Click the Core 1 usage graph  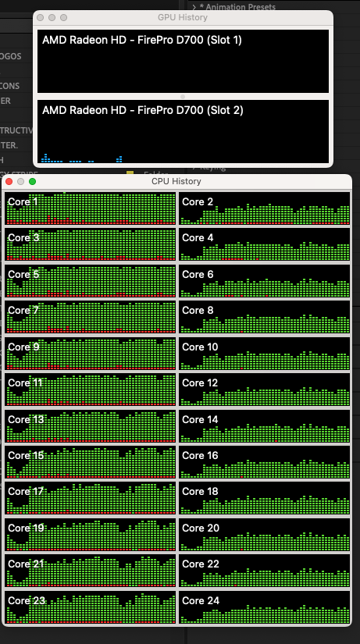[90, 208]
